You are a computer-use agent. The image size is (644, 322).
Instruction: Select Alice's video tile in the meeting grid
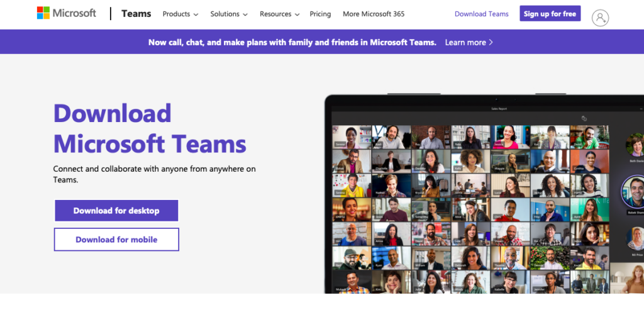[470, 209]
